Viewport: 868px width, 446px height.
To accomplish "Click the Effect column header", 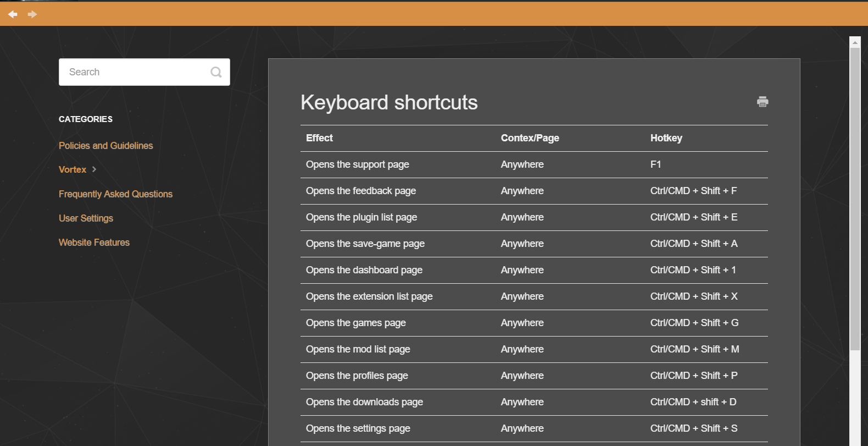I will 319,138.
